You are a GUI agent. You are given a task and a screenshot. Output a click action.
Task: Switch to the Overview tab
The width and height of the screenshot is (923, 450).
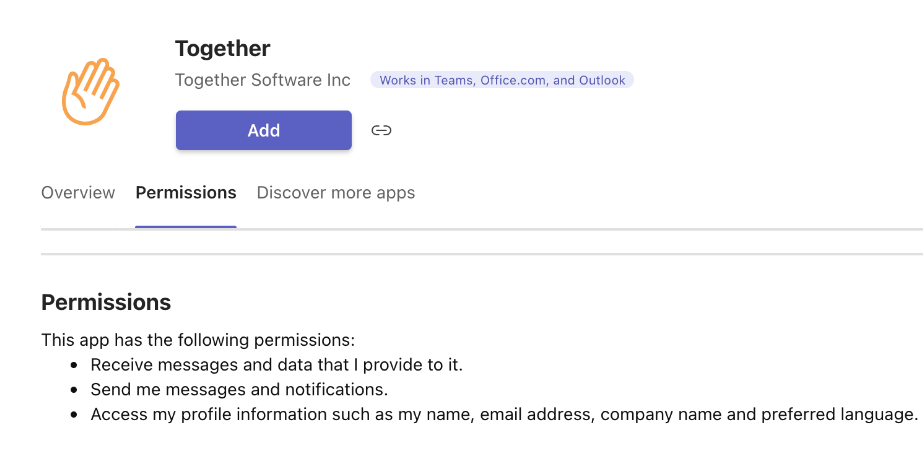pyautogui.click(x=78, y=193)
